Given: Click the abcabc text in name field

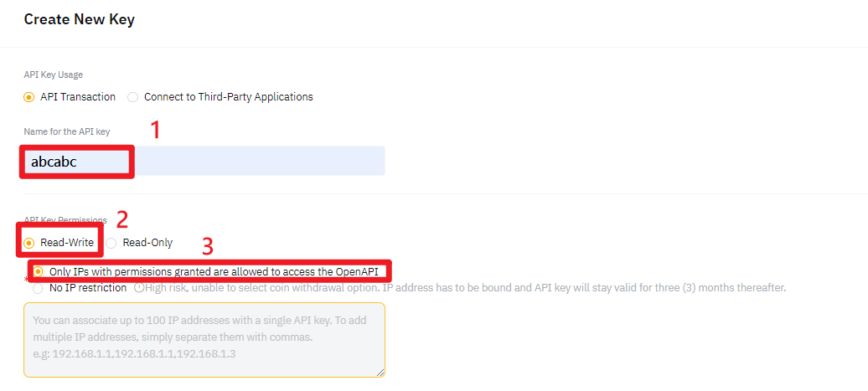Looking at the screenshot, I should tap(54, 162).
